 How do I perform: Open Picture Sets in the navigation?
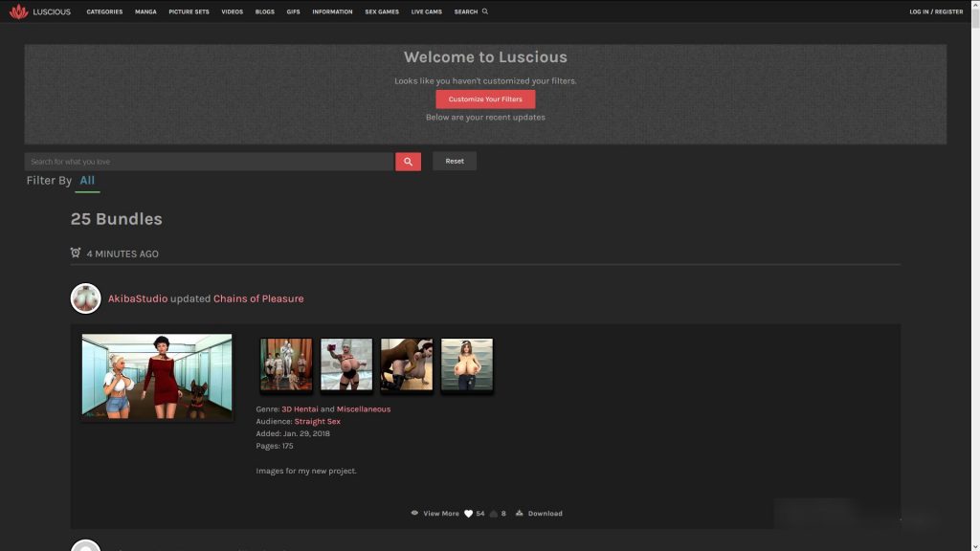click(x=189, y=11)
